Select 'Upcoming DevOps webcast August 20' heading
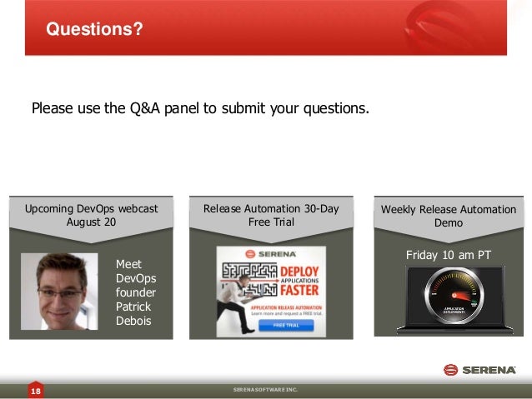 (91, 215)
